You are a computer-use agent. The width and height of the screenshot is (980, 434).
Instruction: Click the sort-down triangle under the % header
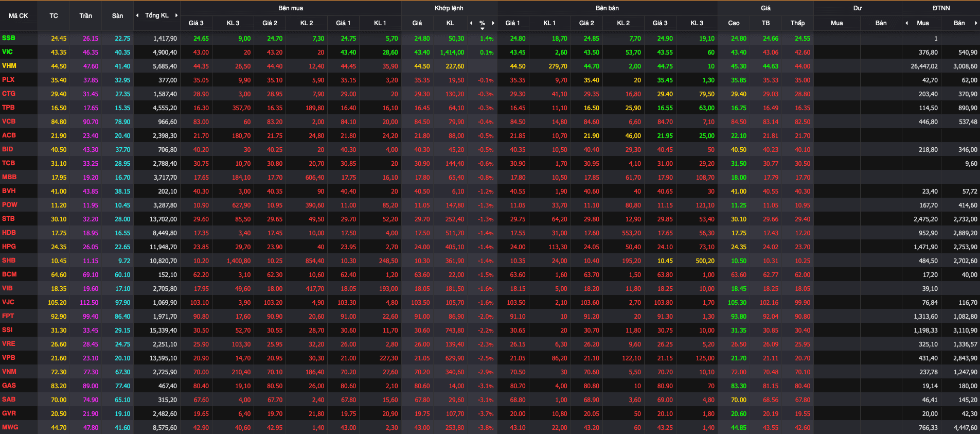482,29
